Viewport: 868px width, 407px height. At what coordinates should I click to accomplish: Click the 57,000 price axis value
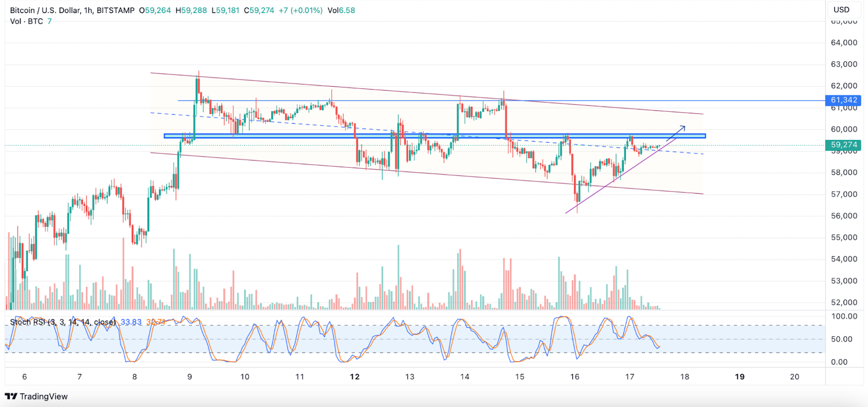(844, 194)
